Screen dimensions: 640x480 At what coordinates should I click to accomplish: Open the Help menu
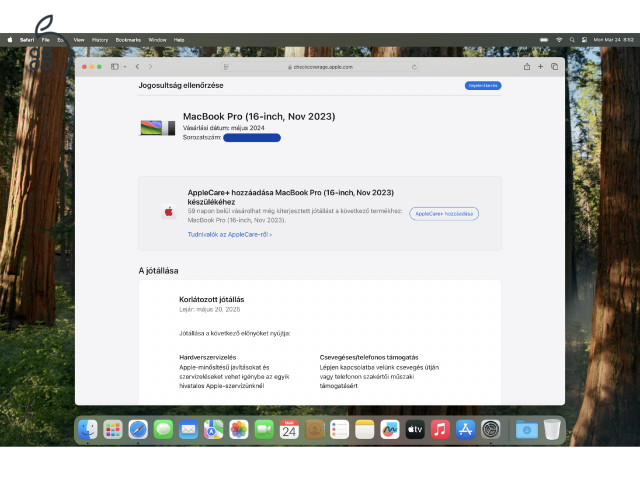click(x=179, y=40)
